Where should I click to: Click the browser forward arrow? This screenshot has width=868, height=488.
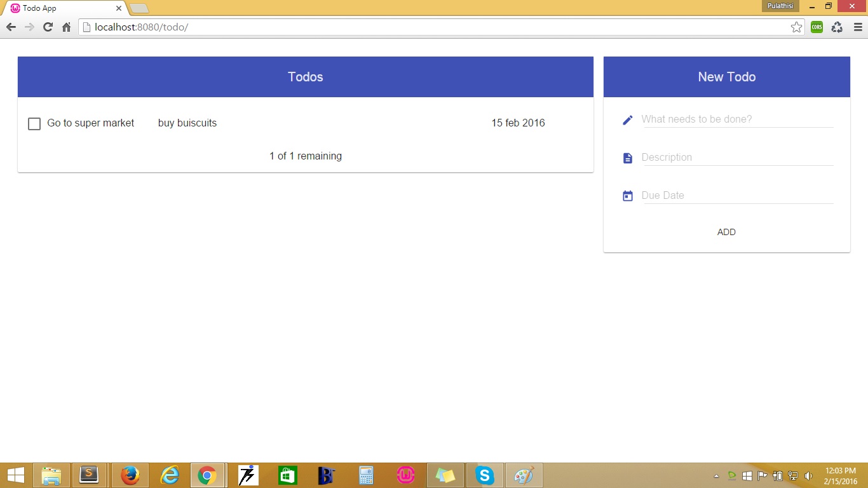pos(29,27)
